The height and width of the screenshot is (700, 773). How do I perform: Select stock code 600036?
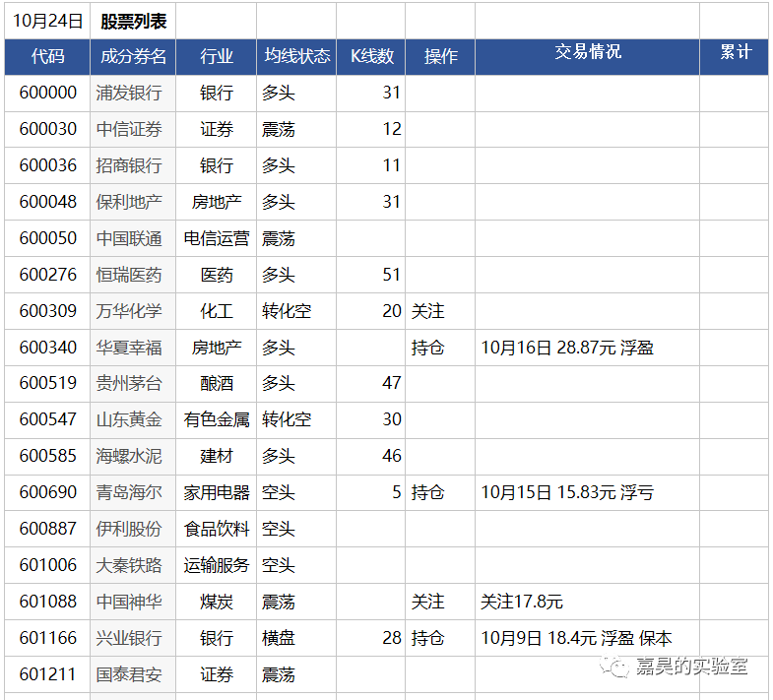(47, 165)
